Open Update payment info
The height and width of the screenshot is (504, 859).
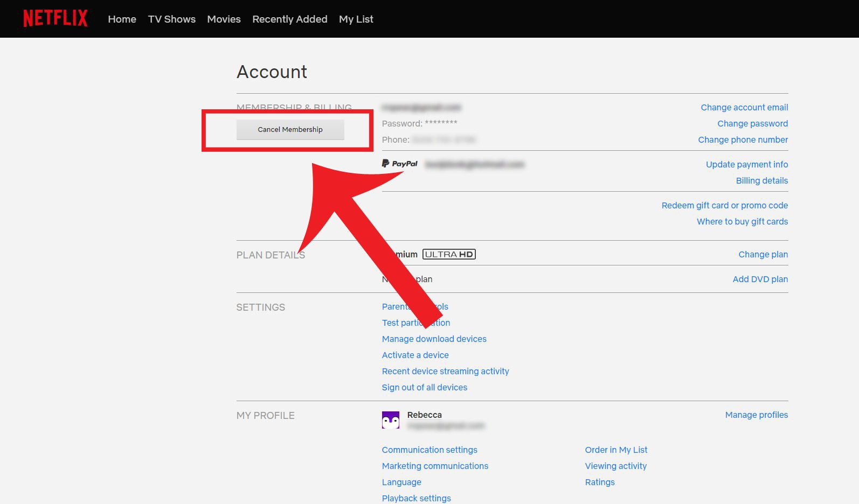(747, 165)
